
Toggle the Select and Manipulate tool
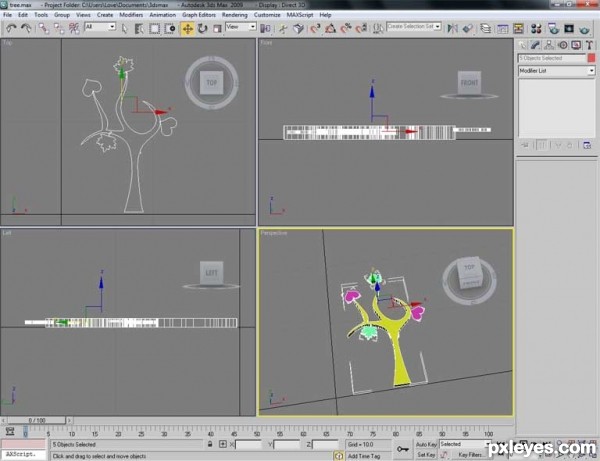point(283,29)
